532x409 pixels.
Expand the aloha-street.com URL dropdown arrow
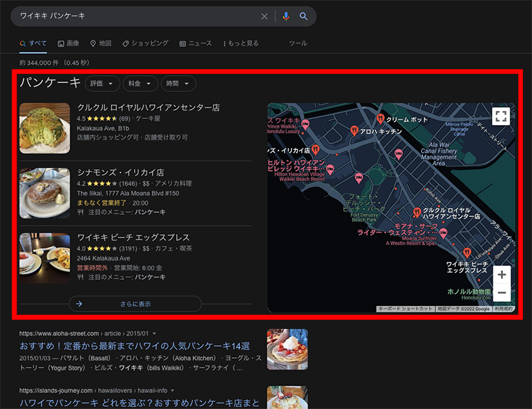pos(154,334)
